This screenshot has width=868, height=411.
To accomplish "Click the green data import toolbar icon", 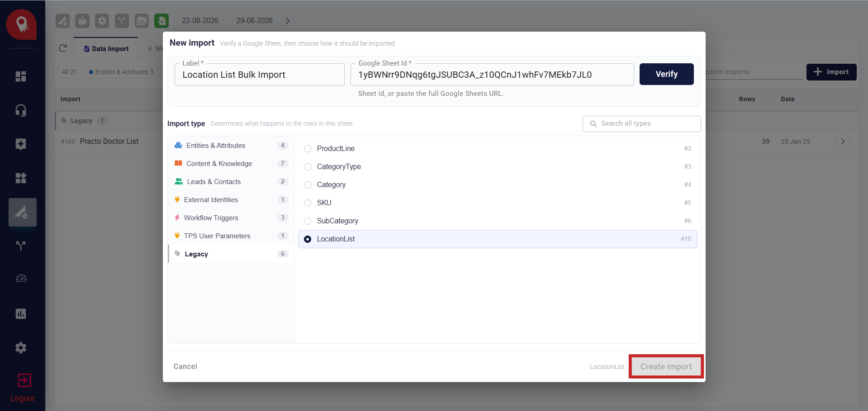I will click(161, 21).
